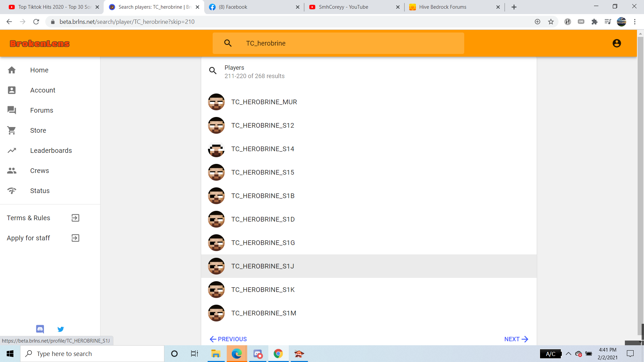Open player TC_HEROBRINE_S1J profile
This screenshot has height=362, width=644.
[369, 266]
